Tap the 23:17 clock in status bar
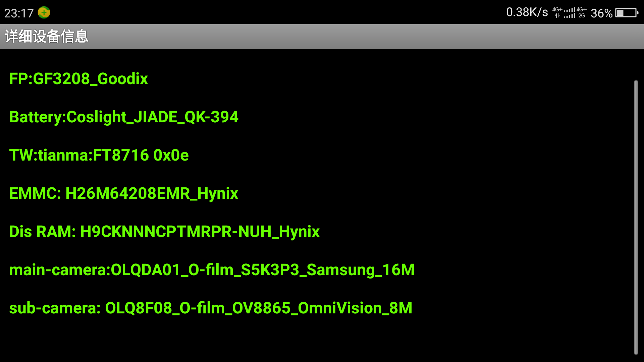The width and height of the screenshot is (644, 362). 19,13
